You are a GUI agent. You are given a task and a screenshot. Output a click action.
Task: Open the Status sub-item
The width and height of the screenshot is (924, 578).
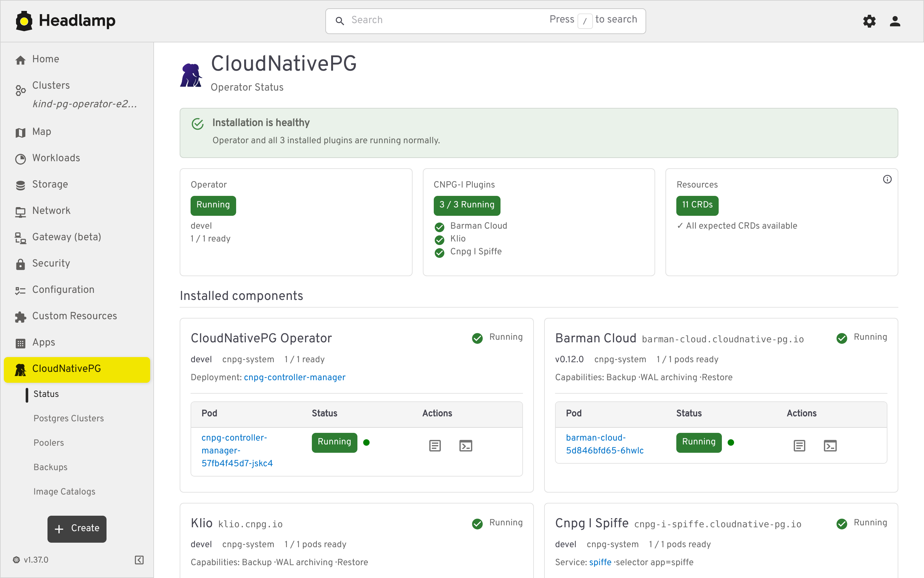coord(46,394)
